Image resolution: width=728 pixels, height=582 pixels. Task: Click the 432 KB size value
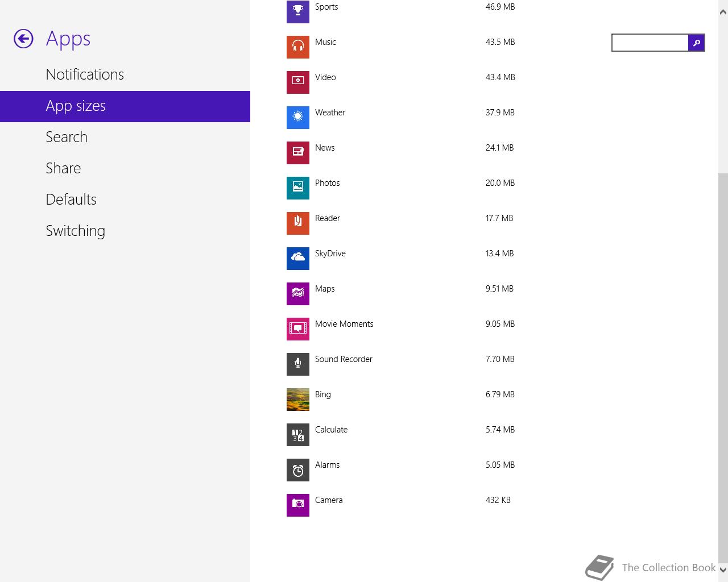(498, 500)
